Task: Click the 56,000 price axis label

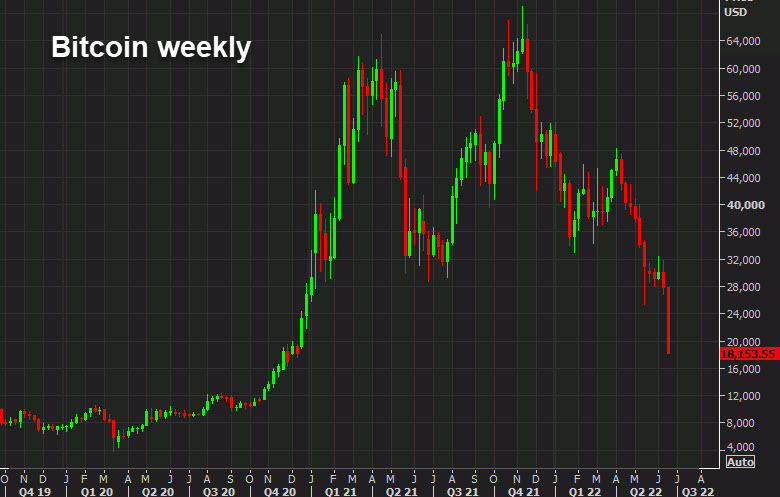Action: 743,96
